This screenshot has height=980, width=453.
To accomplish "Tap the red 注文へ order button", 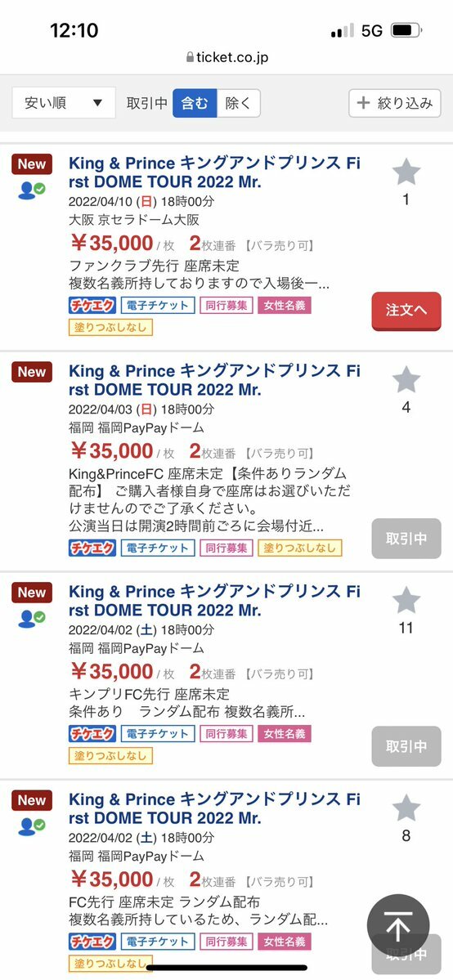I will pyautogui.click(x=406, y=311).
